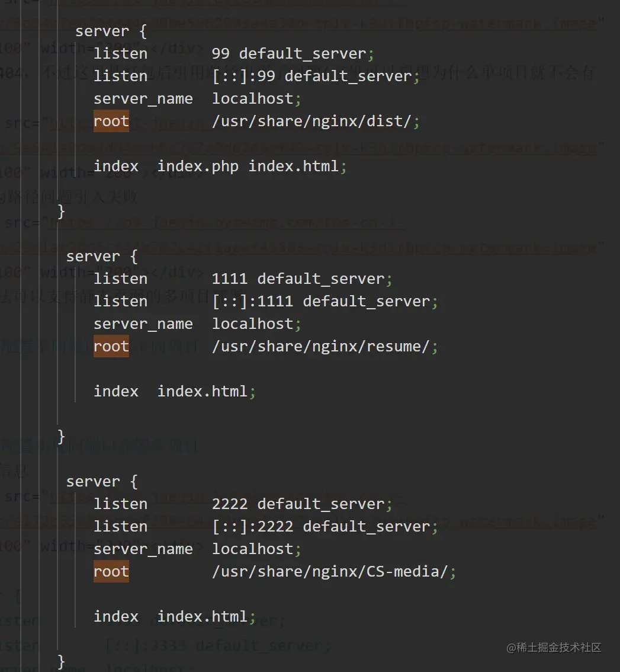Click the highlighted root keyword above /usr/share/nginx/dist/
620x672 pixels.
pos(111,121)
